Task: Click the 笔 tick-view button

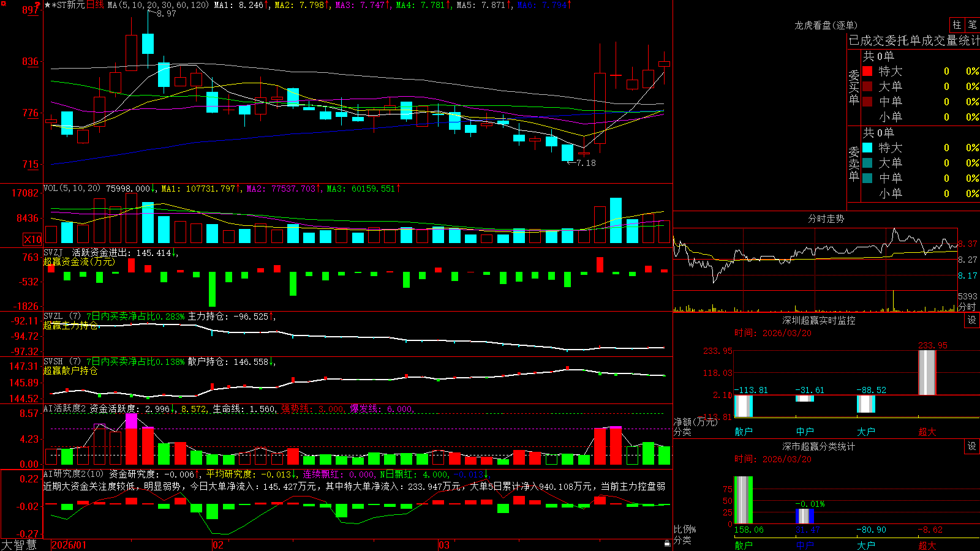Action: point(973,25)
